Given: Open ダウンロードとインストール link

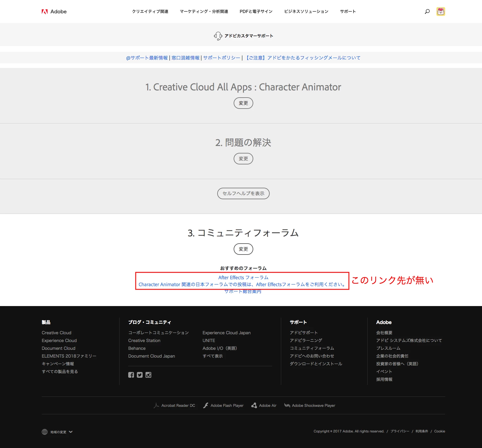Looking at the screenshot, I should coord(316,364).
